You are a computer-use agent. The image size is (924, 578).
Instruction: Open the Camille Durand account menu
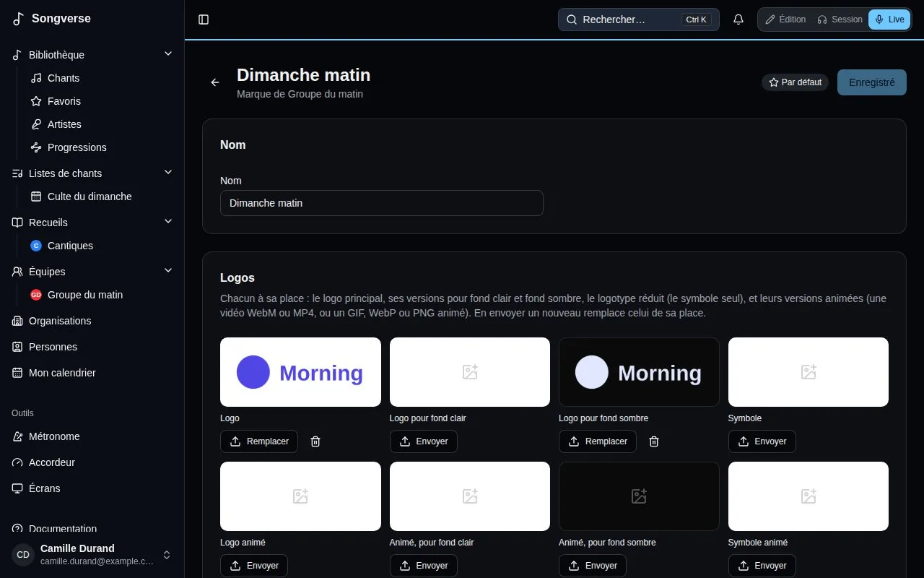pyautogui.click(x=92, y=555)
